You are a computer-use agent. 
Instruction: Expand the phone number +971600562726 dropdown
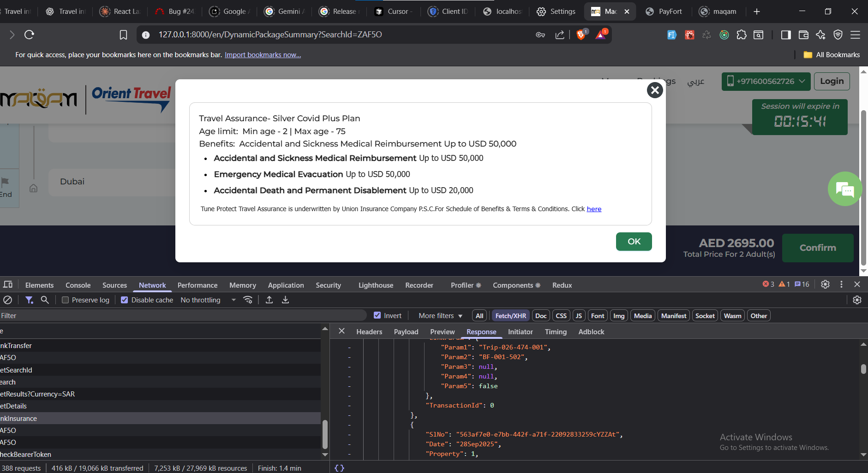point(766,81)
